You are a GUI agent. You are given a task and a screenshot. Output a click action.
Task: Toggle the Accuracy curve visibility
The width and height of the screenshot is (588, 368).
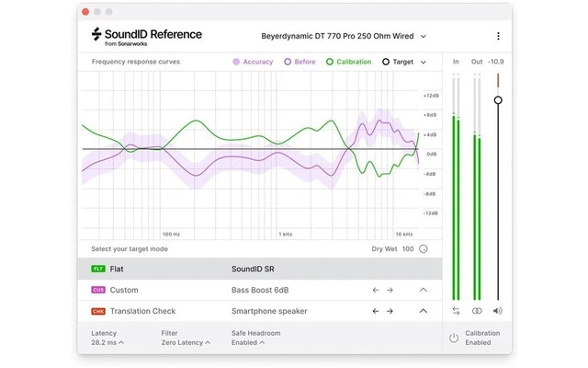(253, 62)
